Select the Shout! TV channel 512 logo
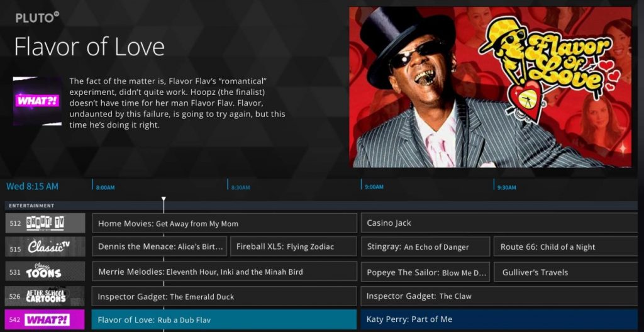This screenshot has width=644, height=332. click(45, 223)
